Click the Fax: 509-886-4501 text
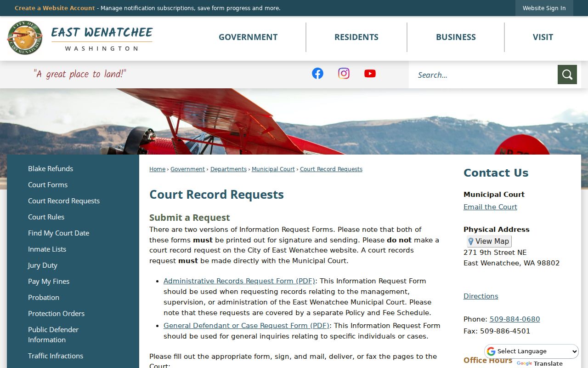 497,331
